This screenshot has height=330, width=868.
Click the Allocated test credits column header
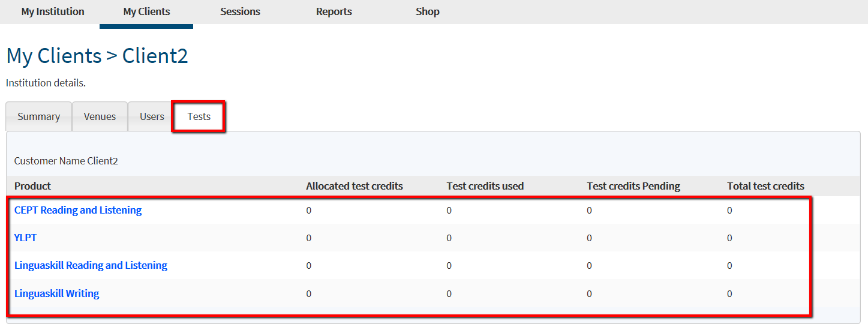click(x=355, y=186)
